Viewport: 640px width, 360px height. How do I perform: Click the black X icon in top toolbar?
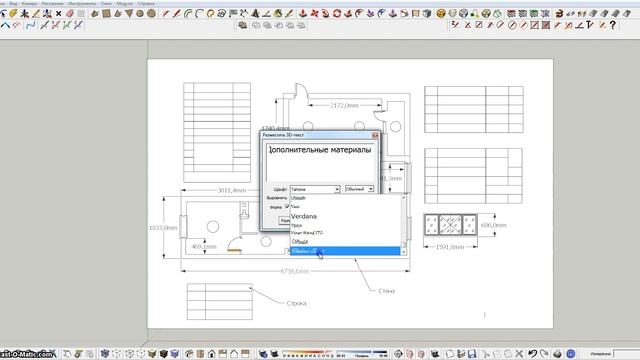(58, 14)
